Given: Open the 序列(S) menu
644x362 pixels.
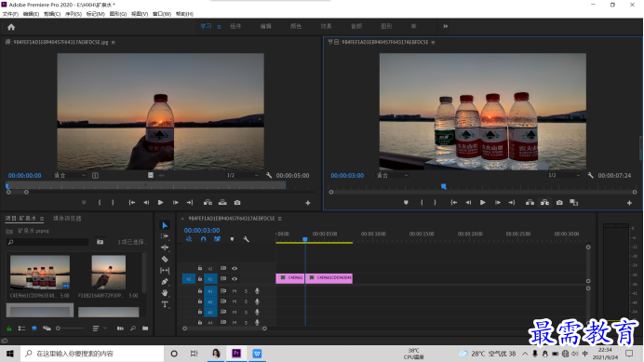Looking at the screenshot, I should pos(74,14).
